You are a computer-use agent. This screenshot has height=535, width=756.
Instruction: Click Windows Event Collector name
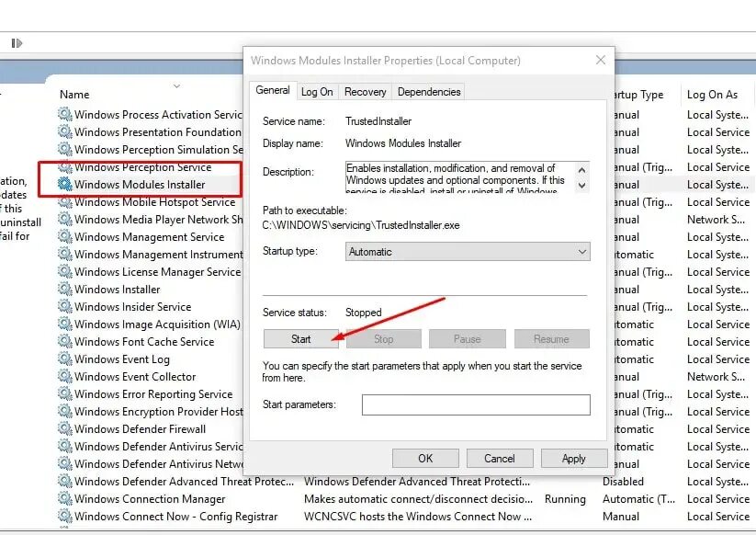(x=135, y=376)
